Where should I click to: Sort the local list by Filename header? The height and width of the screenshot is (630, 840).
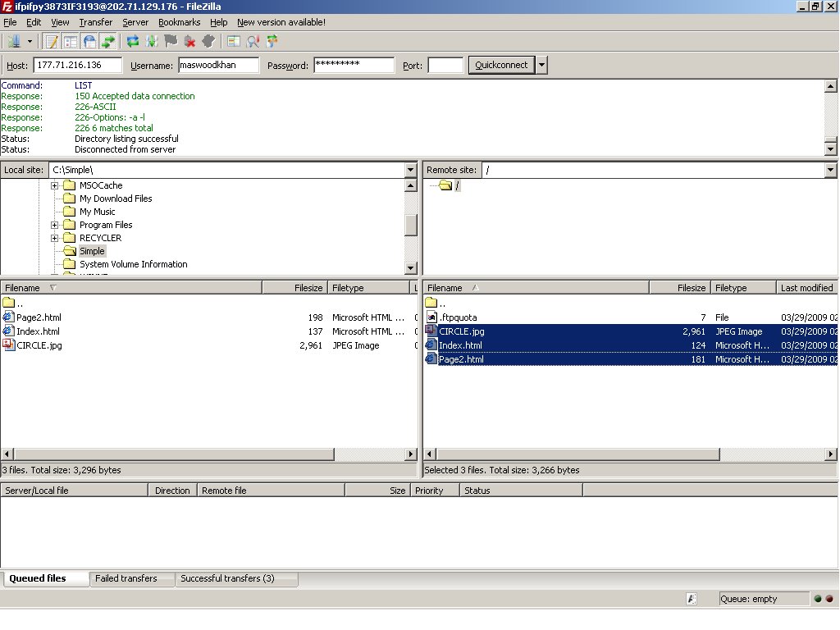point(131,288)
